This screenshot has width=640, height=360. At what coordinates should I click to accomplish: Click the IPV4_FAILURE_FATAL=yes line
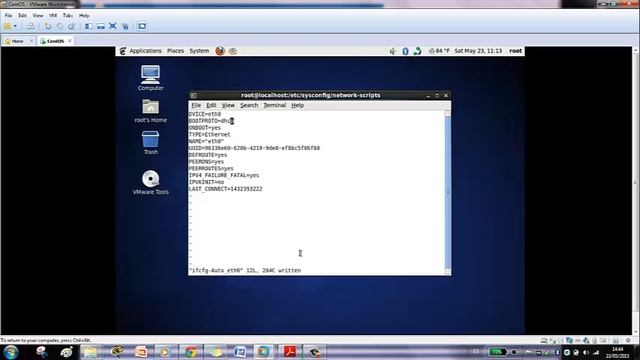[x=224, y=175]
